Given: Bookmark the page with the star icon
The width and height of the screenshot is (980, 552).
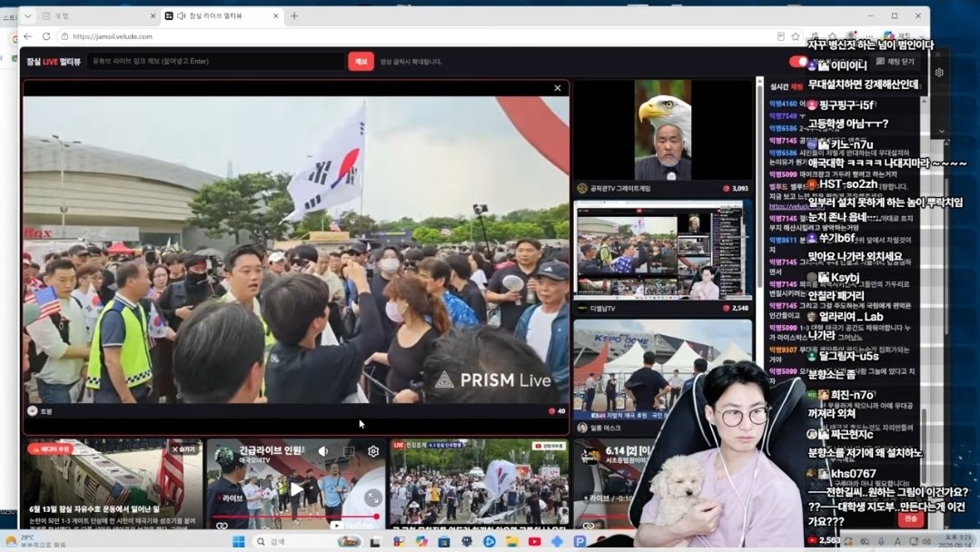Looking at the screenshot, I should (x=795, y=36).
